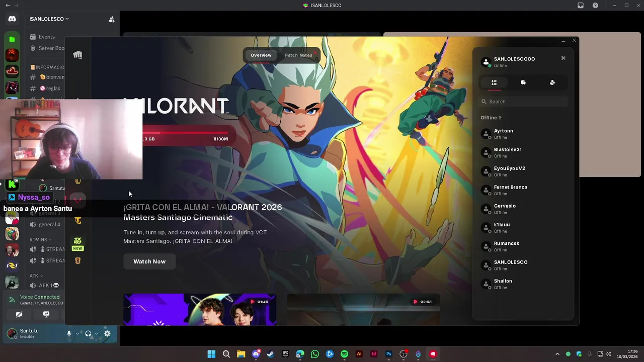Open the Riot Client home fist icon

coord(77,55)
